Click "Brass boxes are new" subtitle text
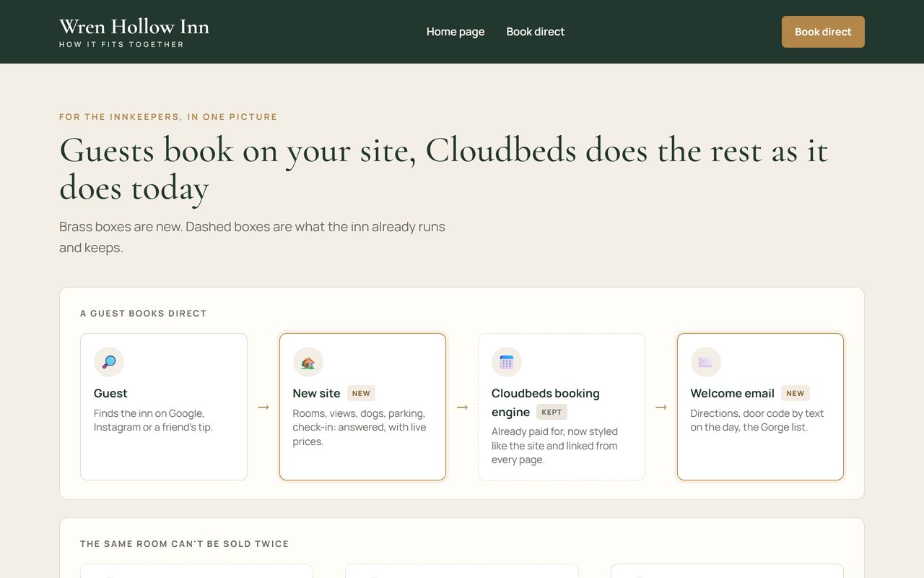The image size is (924, 578). pos(252,237)
